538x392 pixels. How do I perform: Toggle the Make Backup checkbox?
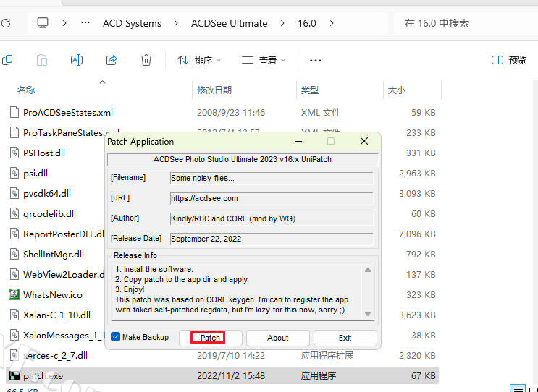click(x=116, y=337)
